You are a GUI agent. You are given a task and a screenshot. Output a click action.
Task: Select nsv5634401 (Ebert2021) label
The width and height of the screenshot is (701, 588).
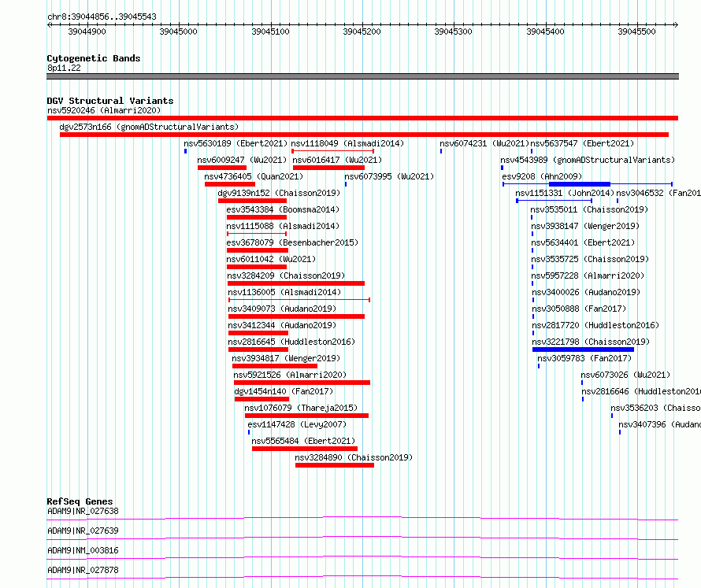pyautogui.click(x=583, y=242)
